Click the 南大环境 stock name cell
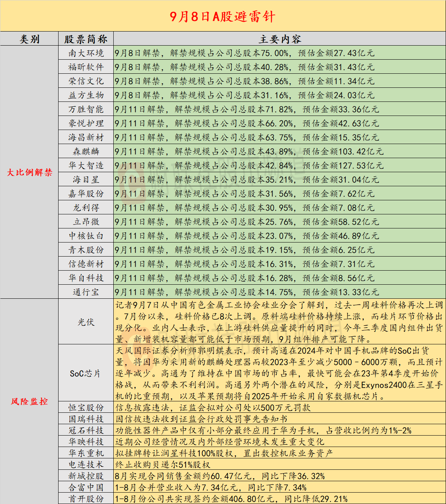Viewport: 446px width, 504px height. pos(86,53)
